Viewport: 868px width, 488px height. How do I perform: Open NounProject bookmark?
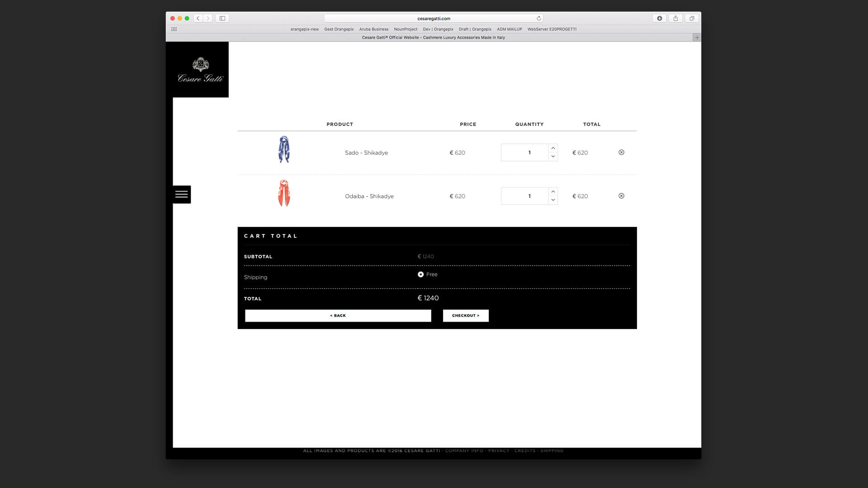click(x=406, y=29)
